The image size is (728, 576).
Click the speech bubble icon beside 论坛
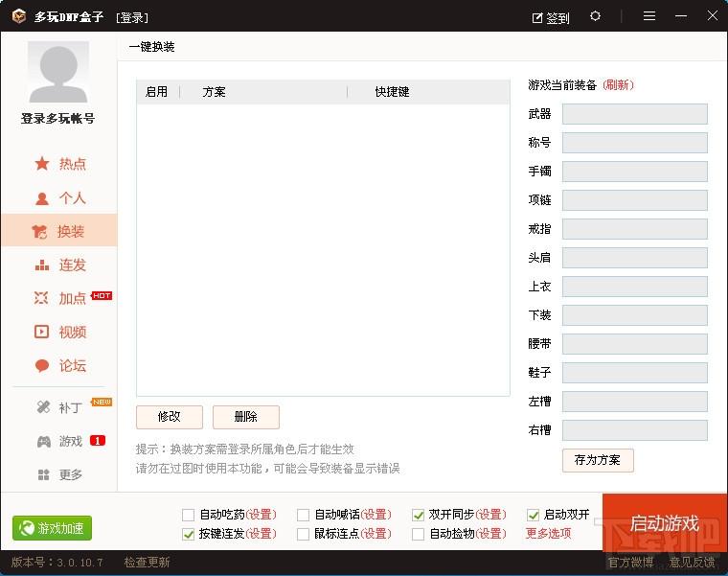(42, 365)
